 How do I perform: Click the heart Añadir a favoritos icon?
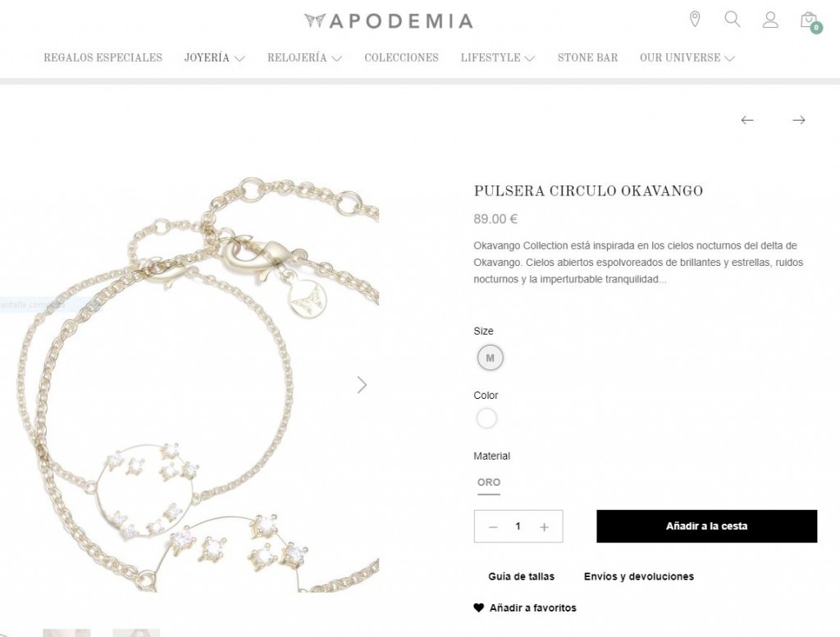point(479,607)
